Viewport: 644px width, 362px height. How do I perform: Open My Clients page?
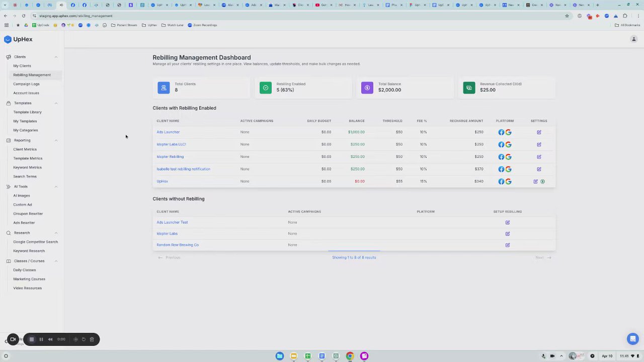(22, 66)
